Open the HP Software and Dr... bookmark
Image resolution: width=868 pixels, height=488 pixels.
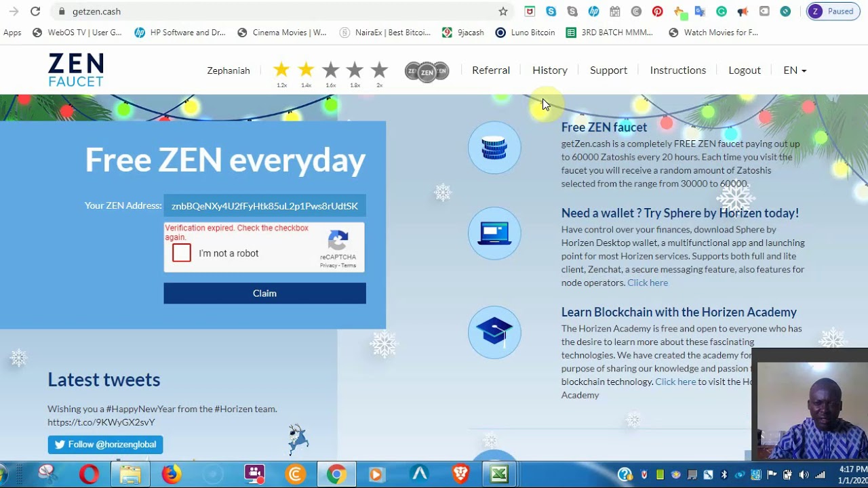click(x=180, y=33)
